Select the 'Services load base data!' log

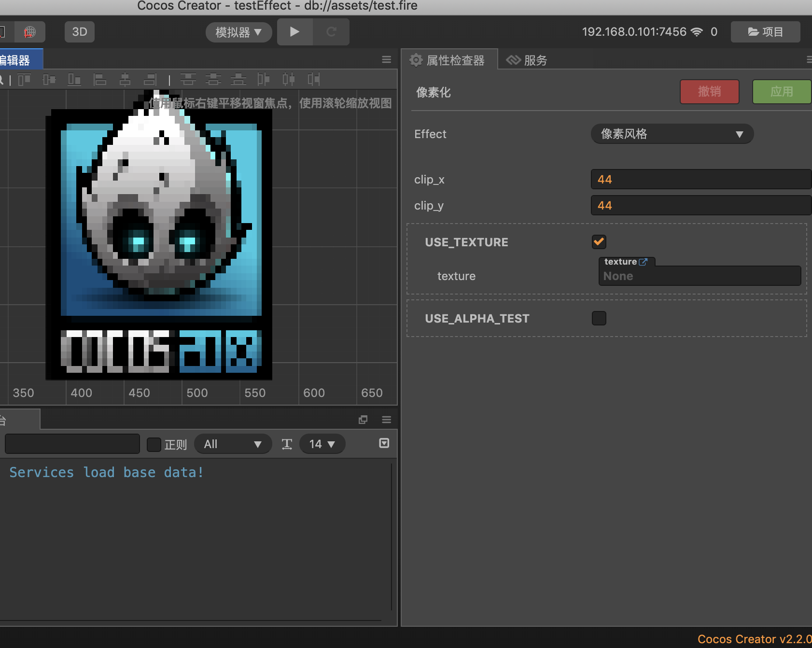click(x=107, y=472)
